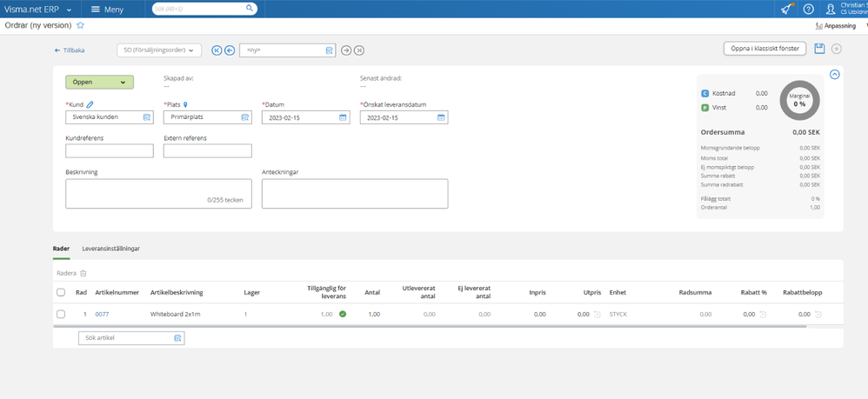The image size is (868, 399).
Task: Tick the checkbox for row 1 Whiteboard
Action: point(61,315)
